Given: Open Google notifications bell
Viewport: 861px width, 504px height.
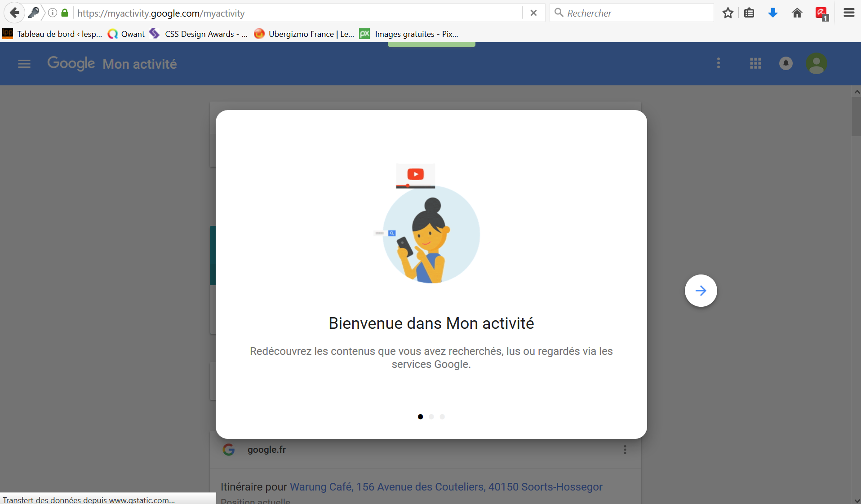Looking at the screenshot, I should point(786,63).
